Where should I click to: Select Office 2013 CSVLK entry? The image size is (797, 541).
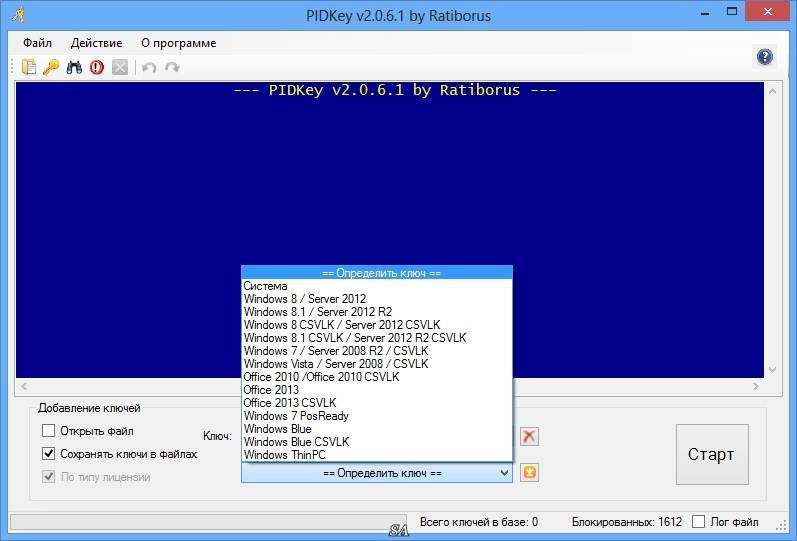coord(377,403)
